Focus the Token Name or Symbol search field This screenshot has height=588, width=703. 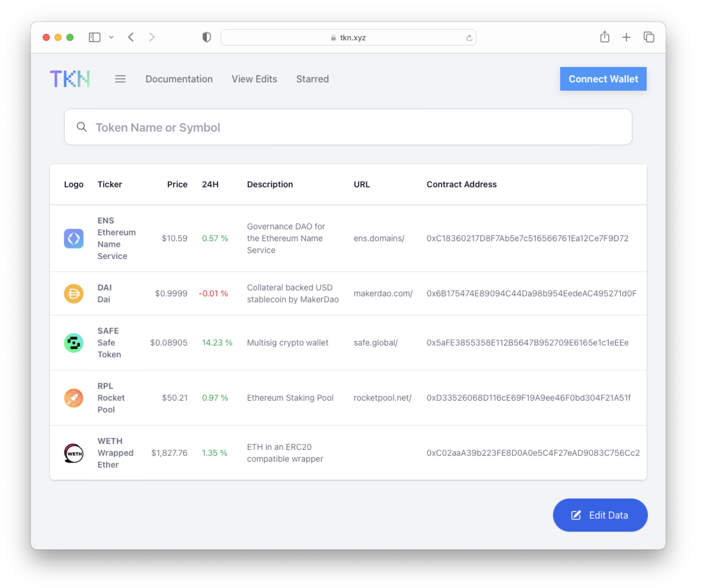click(348, 127)
